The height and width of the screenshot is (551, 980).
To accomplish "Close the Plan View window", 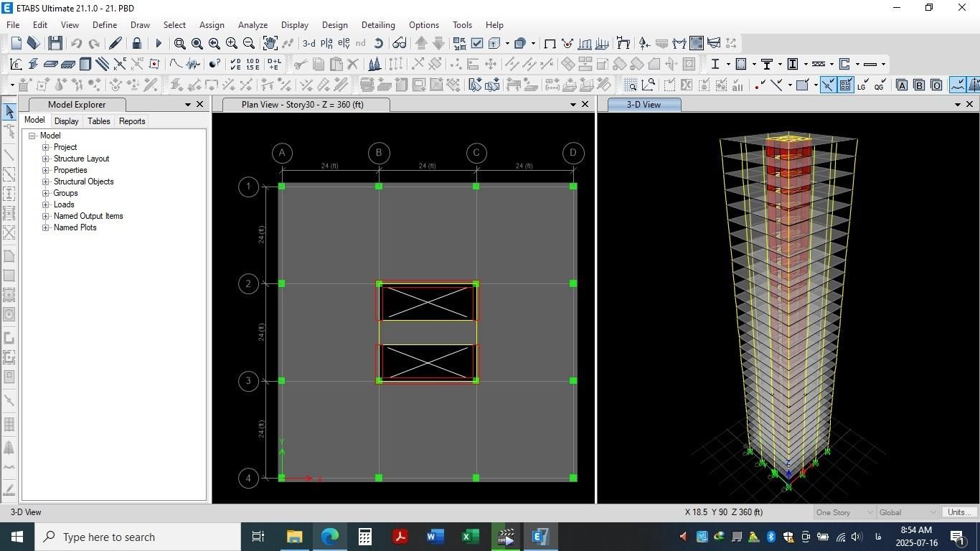I will [x=585, y=105].
